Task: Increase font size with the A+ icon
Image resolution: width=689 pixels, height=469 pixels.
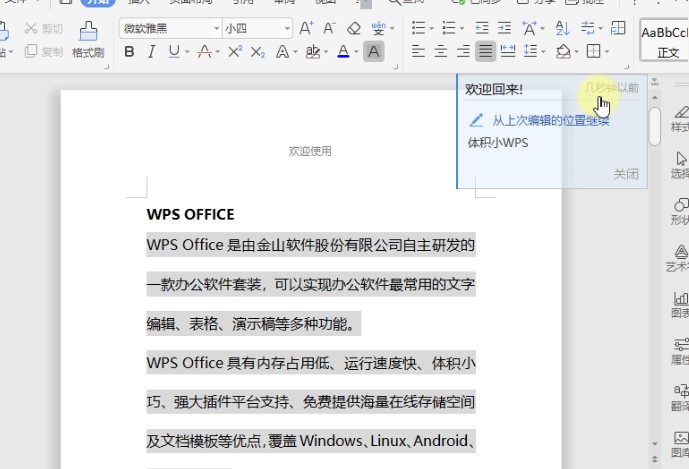Action: pyautogui.click(x=306, y=29)
